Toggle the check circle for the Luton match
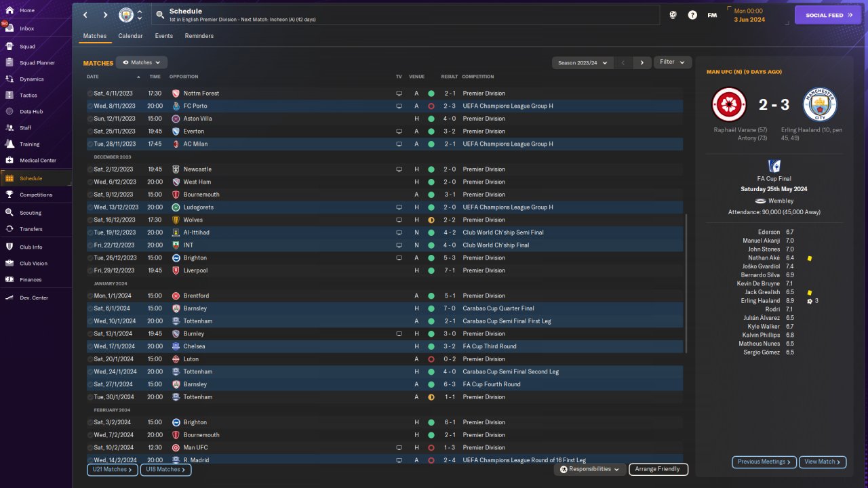Viewport: 868px width, 488px height. click(90, 359)
